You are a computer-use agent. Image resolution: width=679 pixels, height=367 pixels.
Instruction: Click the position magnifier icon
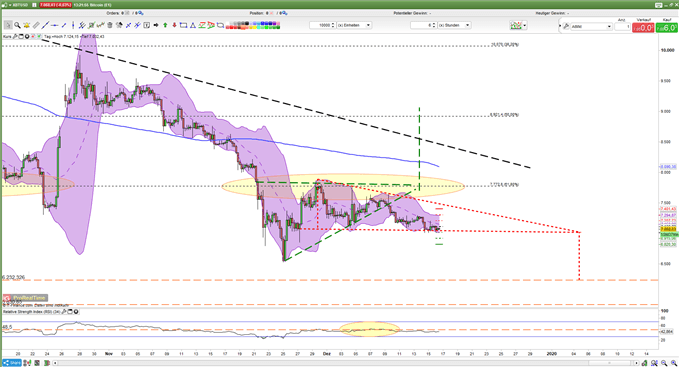point(284,13)
